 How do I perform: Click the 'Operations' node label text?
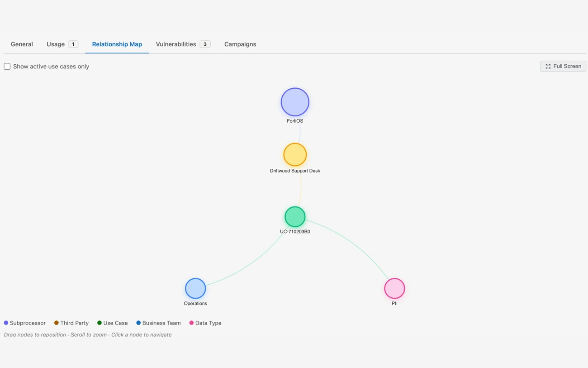click(195, 303)
